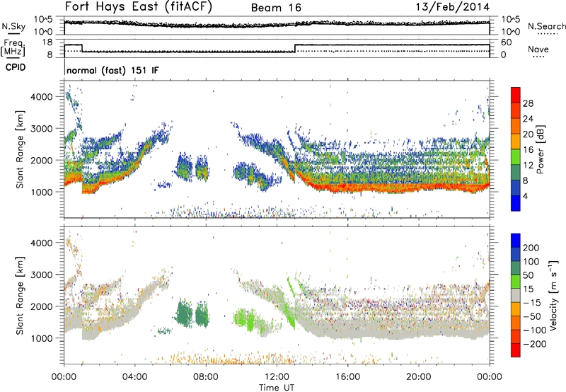The image size is (566, 392).
Task: Click velocity panel 'Slant Range [km]' axis label
Action: click(x=20, y=295)
